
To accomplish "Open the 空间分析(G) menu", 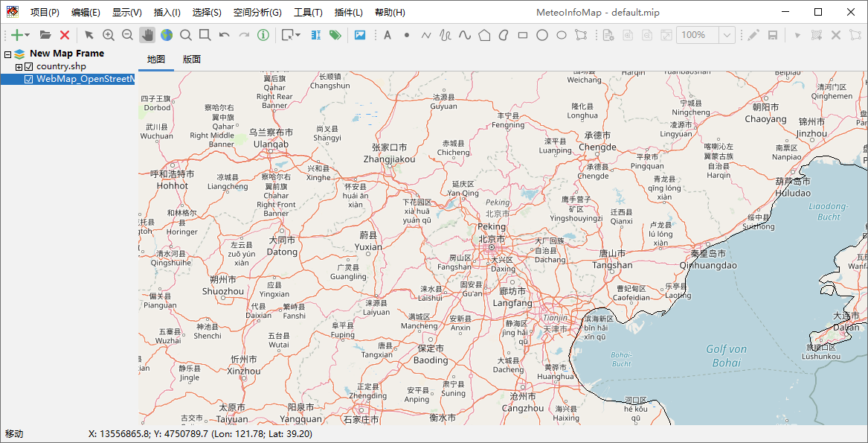I will point(257,13).
